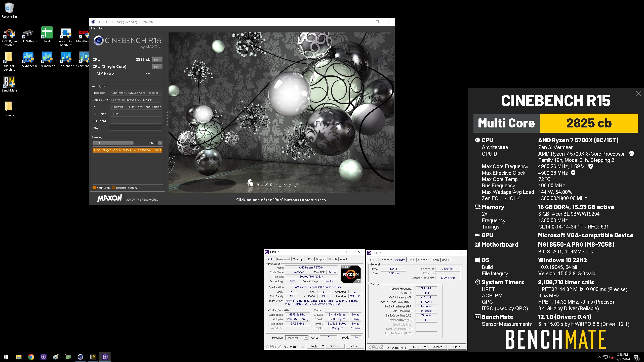Screen dimensions: 644x362
Task: Open the paint palette app in taskbar
Action: pyautogui.click(x=56, y=357)
